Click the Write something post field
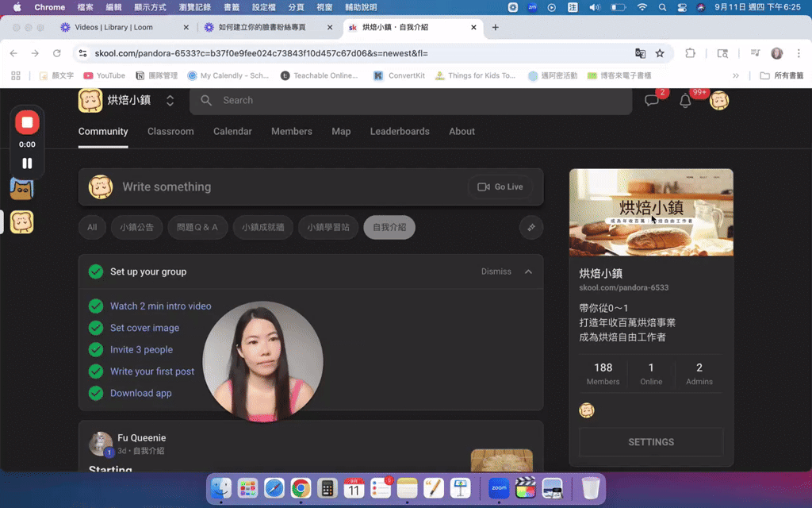812x508 pixels. click(x=238, y=187)
